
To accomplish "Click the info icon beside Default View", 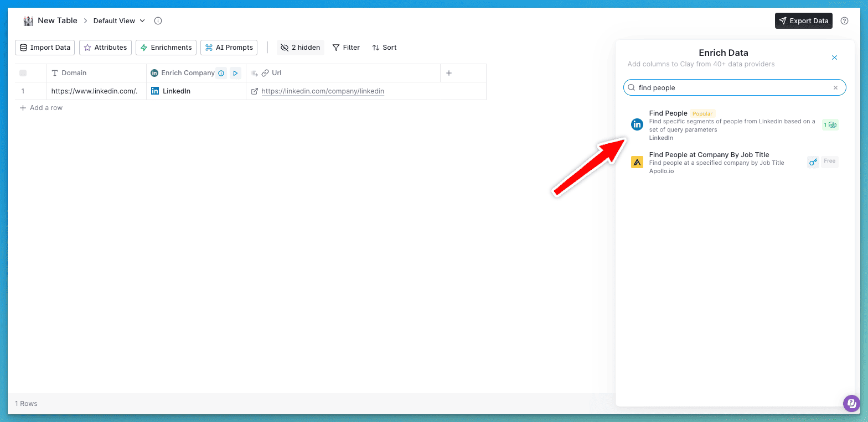I will click(x=158, y=21).
